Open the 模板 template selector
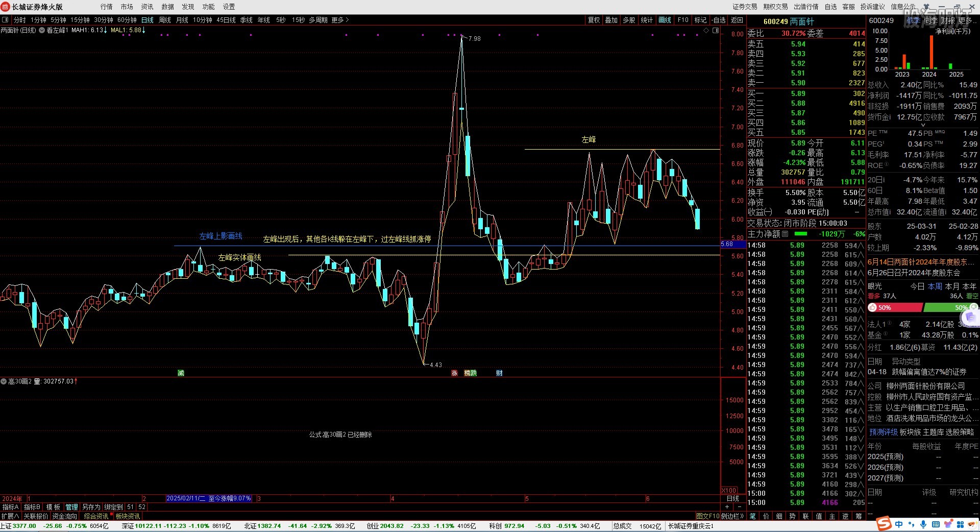The width and height of the screenshot is (980, 532). (53, 507)
